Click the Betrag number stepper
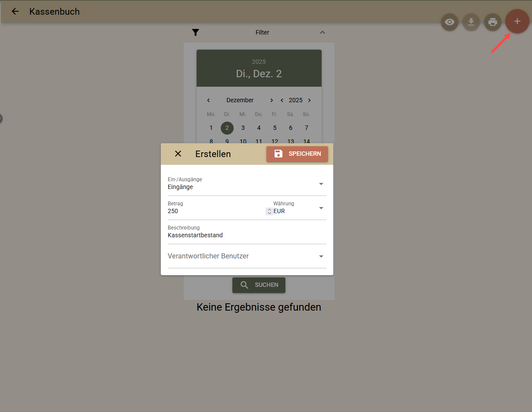 point(269,211)
